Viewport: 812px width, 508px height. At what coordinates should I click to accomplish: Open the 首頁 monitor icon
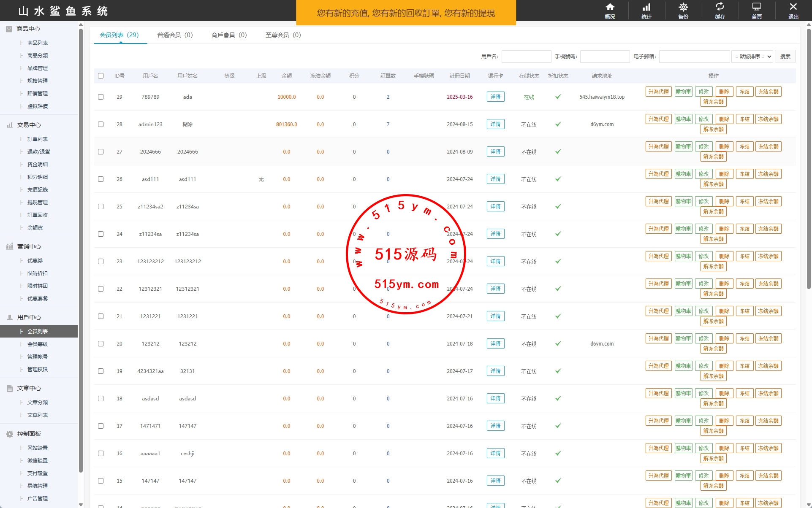757,7
